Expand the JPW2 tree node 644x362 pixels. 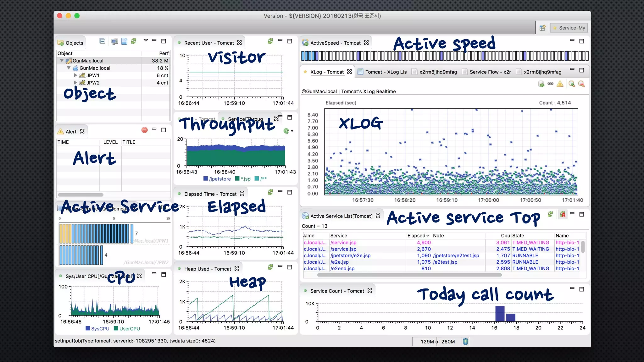click(x=75, y=83)
